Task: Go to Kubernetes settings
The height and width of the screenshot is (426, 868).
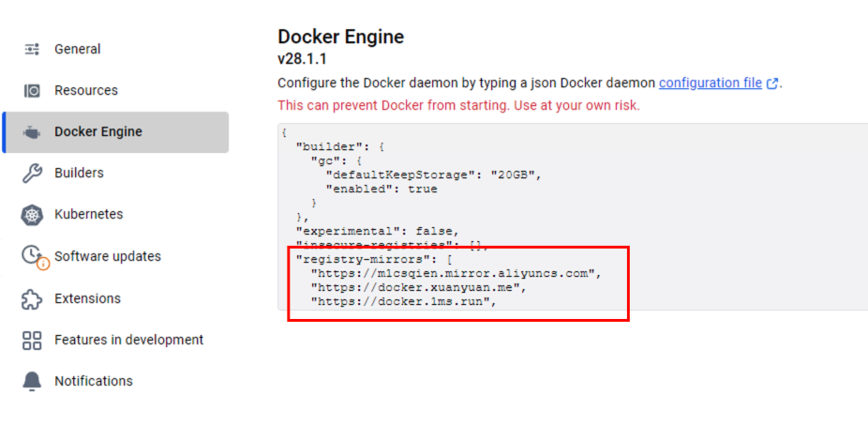Action: click(88, 214)
